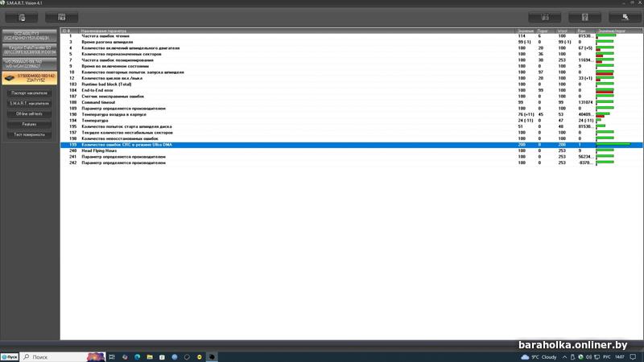This screenshot has height=362, width=644.
Task: Select row 188 Command timeout
Action: pyautogui.click(x=352, y=102)
